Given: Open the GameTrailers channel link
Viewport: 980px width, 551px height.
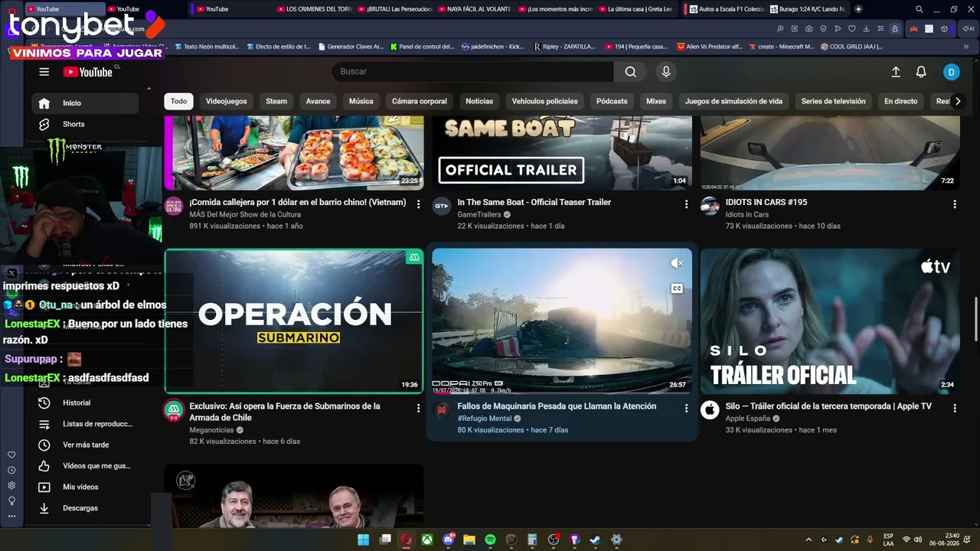Looking at the screenshot, I should pyautogui.click(x=480, y=215).
